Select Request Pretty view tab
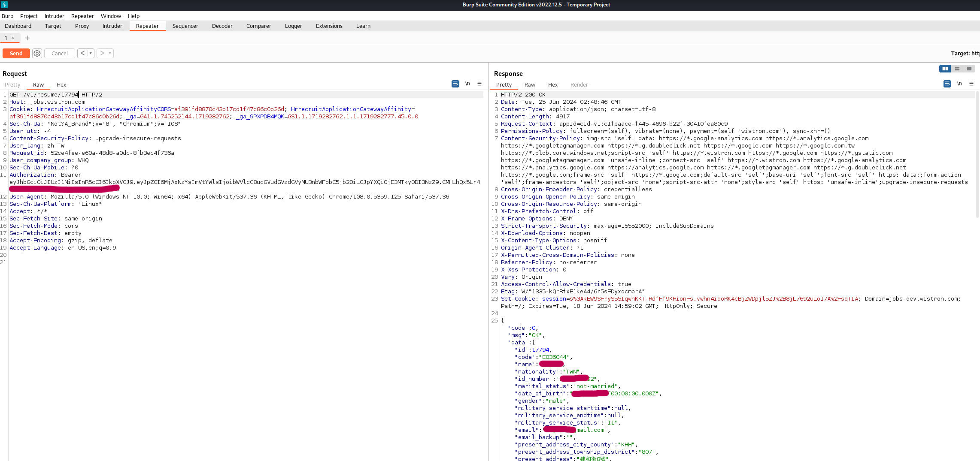 click(12, 84)
